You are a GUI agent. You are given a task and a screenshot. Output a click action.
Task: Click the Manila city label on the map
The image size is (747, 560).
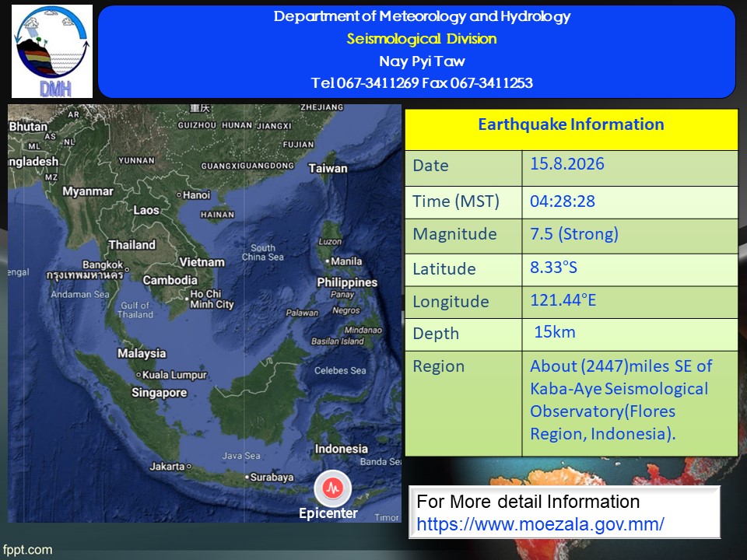pyautogui.click(x=346, y=261)
